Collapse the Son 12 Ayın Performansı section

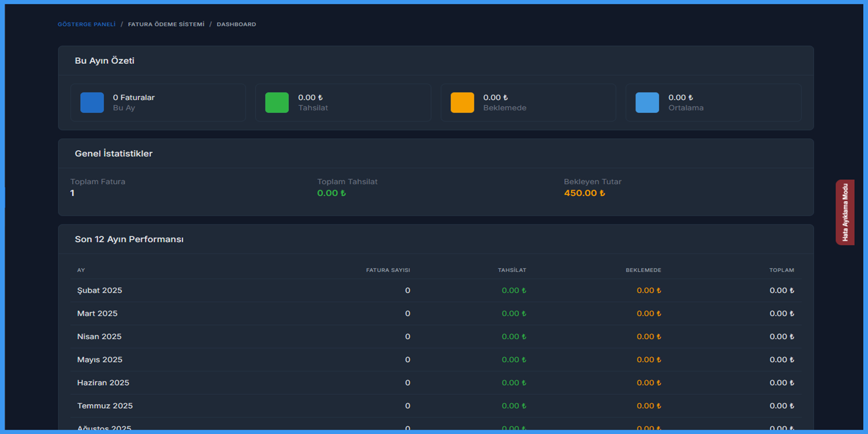[128, 239]
